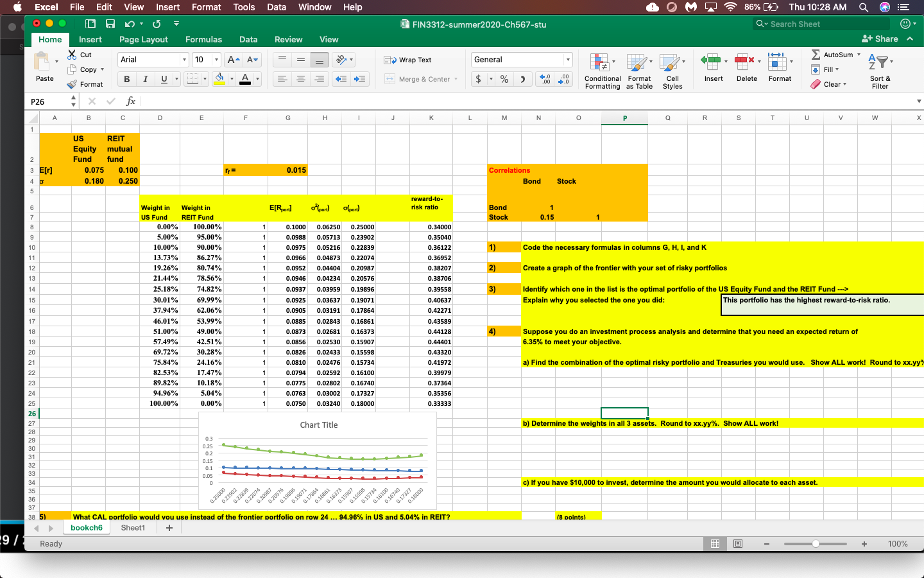Select the Sheet1 tab
The height and width of the screenshot is (578, 924).
tap(133, 527)
